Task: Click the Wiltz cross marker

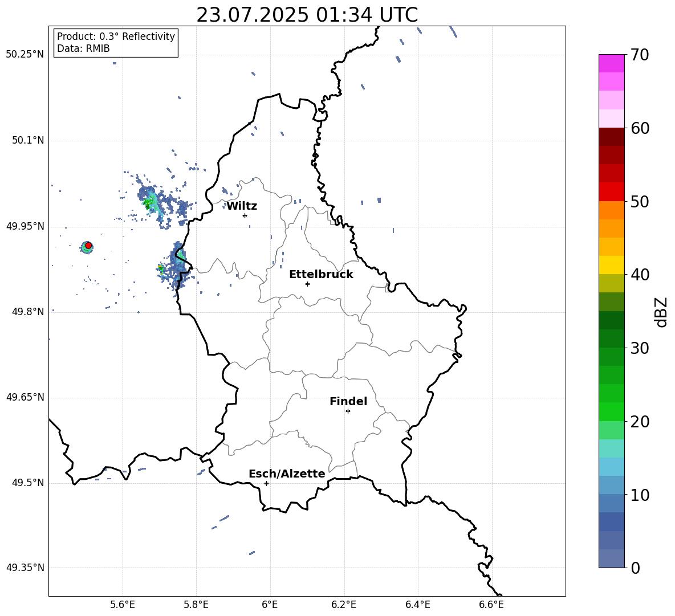Action: click(245, 215)
